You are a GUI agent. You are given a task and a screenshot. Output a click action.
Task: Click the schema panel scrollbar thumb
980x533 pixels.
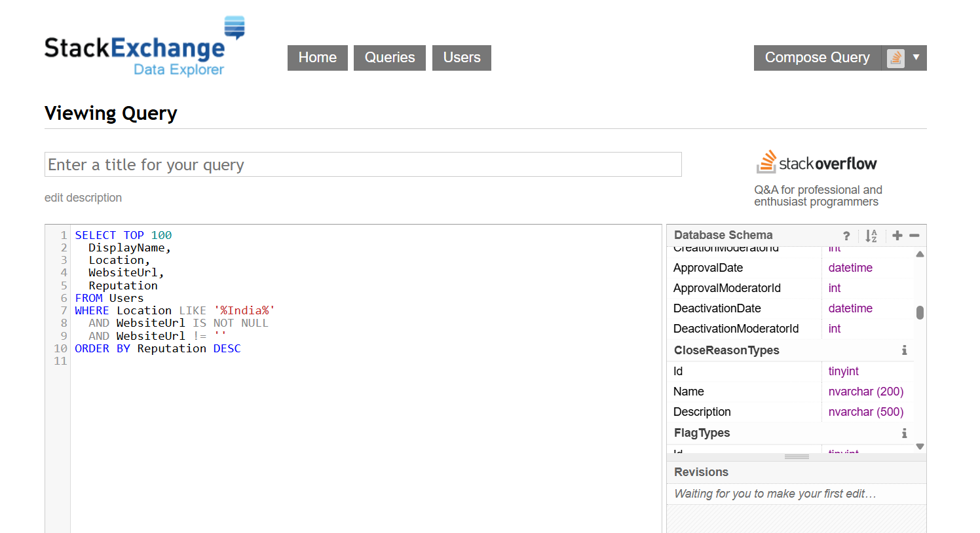point(920,312)
